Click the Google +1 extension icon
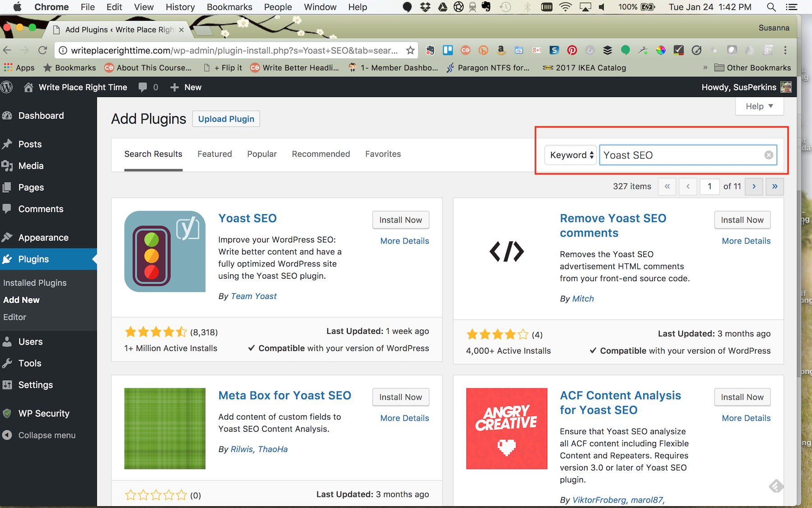Image resolution: width=812 pixels, height=508 pixels. point(536,50)
